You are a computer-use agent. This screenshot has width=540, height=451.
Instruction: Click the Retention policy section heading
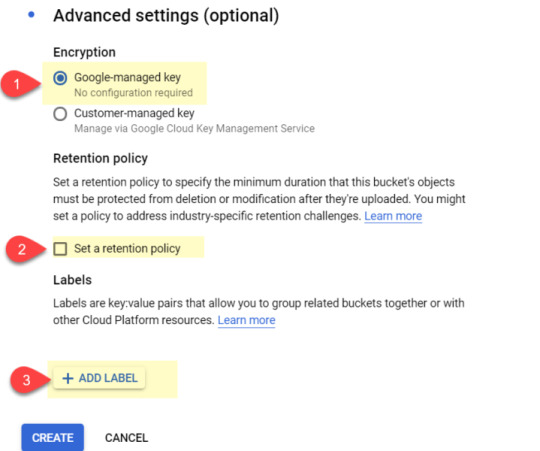100,158
